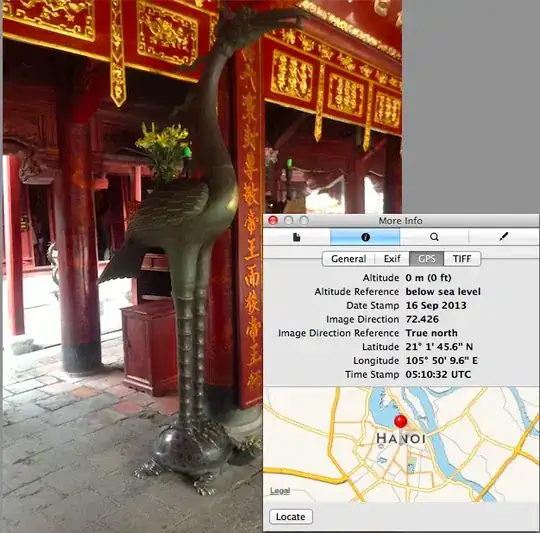This screenshot has width=540, height=533.
Task: Zoom the More Info window
Action: (x=304, y=220)
